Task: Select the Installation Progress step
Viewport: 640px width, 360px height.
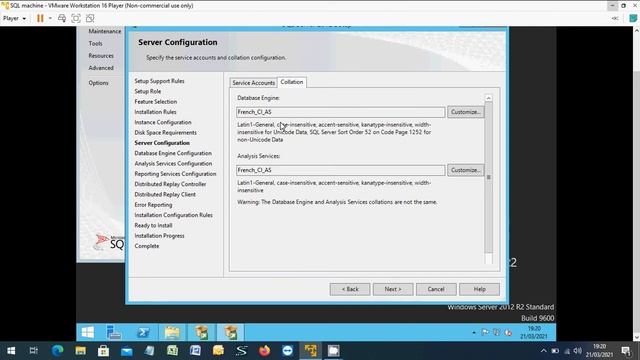Action: [159, 236]
